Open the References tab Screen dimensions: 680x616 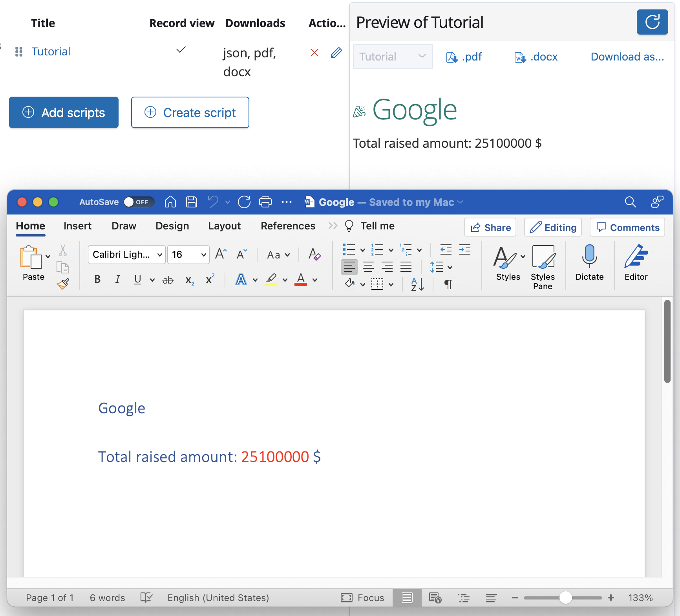click(x=288, y=226)
